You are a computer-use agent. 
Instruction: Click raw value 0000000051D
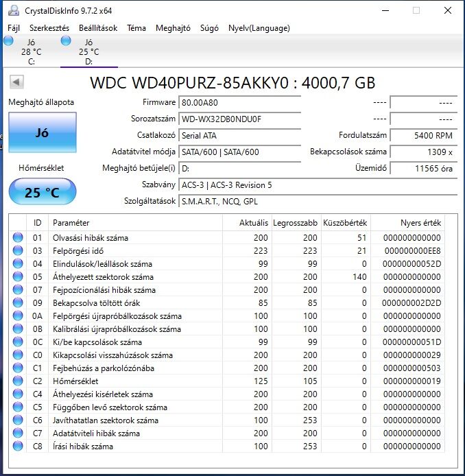click(x=412, y=342)
